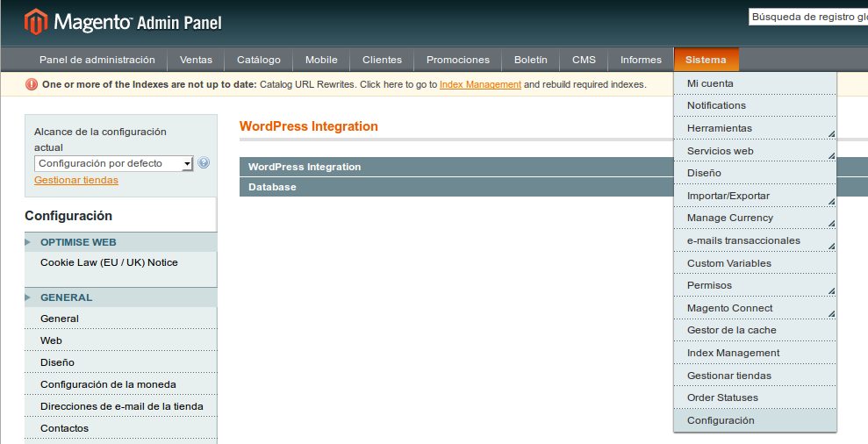Open the Informes menu
The width and height of the screenshot is (868, 444).
[641, 60]
